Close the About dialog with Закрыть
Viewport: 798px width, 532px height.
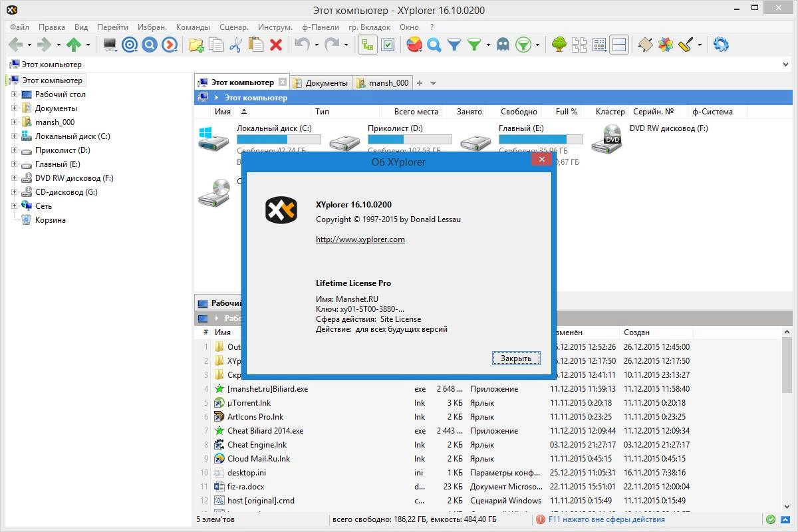pos(516,358)
